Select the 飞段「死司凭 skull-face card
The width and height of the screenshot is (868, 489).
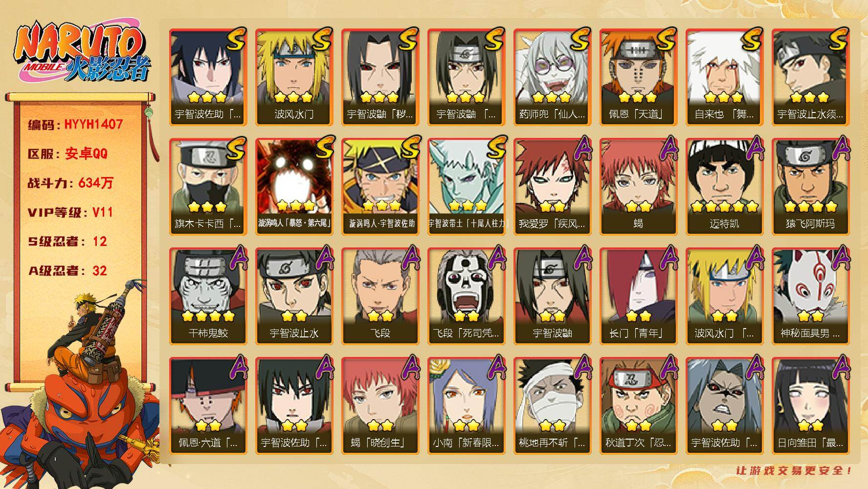click(x=466, y=296)
